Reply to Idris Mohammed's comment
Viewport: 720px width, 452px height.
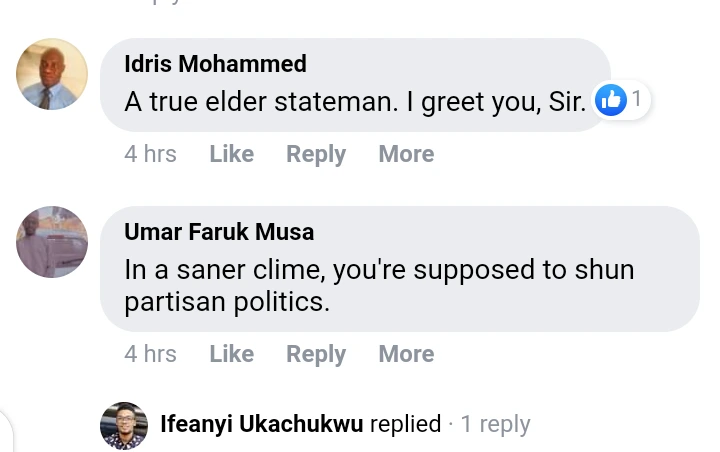tap(316, 154)
